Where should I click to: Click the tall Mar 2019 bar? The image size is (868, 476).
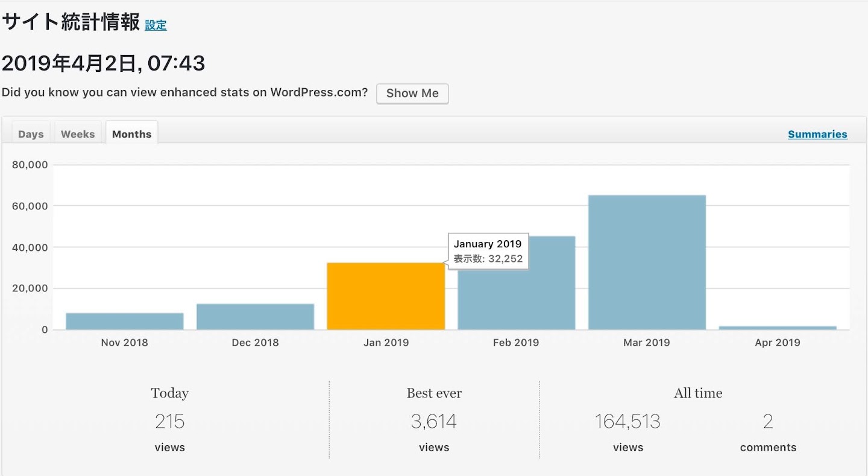pyautogui.click(x=647, y=262)
